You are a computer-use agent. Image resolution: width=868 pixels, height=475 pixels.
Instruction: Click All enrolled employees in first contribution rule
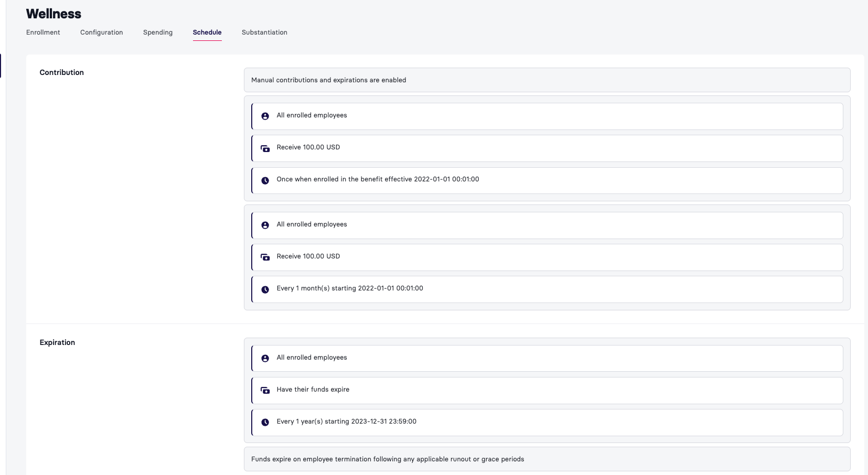click(x=312, y=115)
